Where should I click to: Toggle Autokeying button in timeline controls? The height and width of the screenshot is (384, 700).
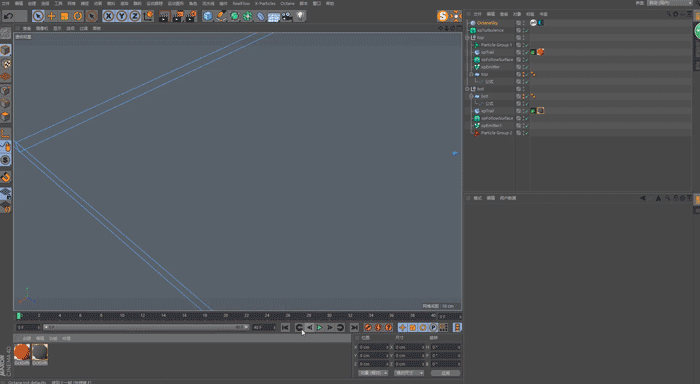tap(378, 328)
